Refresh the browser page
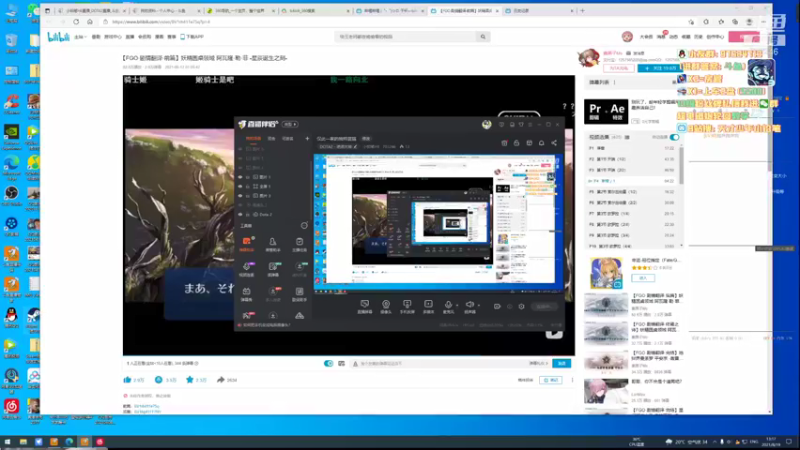 pos(76,22)
